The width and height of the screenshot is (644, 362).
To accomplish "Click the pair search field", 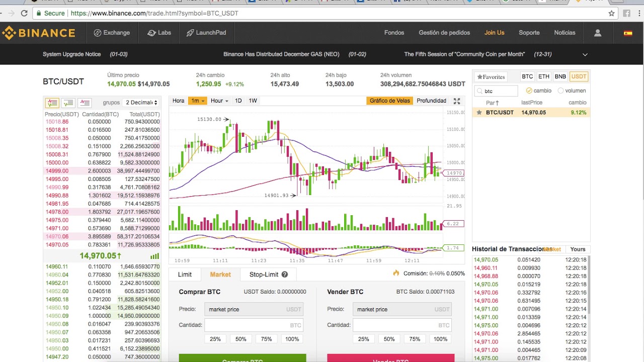I will click(x=496, y=91).
